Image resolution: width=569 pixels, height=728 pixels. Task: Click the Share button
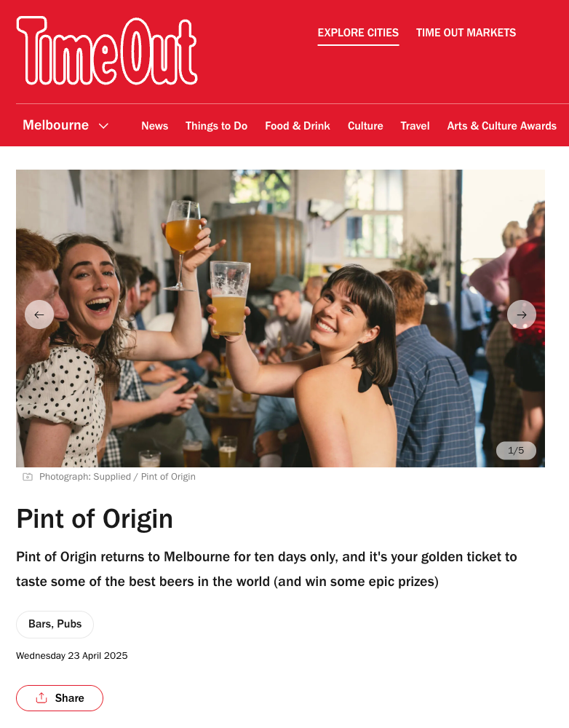click(60, 698)
